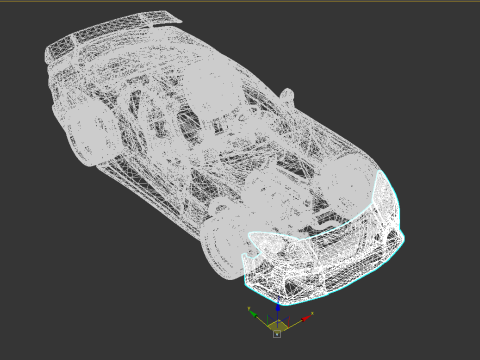Select the yellow XY plane handle of the gizmo
Screen dimensions: 480x360
click(x=277, y=325)
